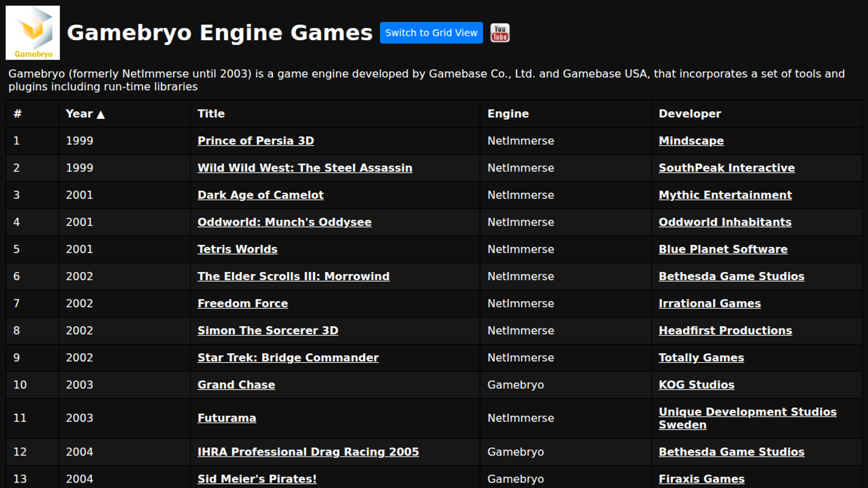The width and height of the screenshot is (868, 488).
Task: Click the Switch to Grid View button
Action: pos(431,33)
